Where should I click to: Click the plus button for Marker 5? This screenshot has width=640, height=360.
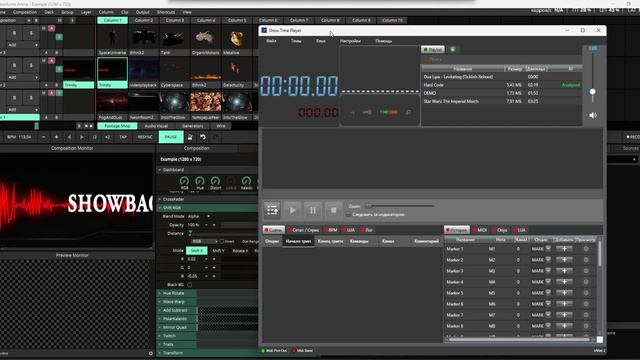point(564,293)
